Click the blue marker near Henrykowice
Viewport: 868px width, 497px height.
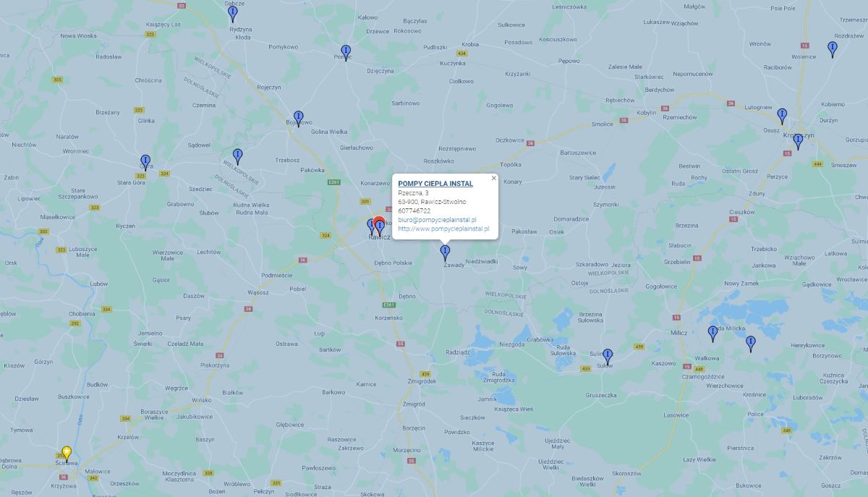(x=750, y=344)
